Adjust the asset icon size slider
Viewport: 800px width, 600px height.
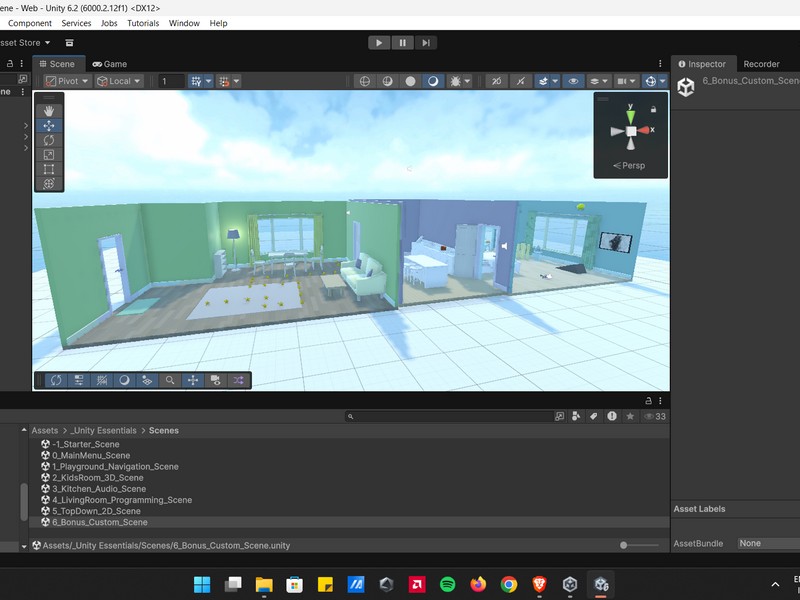point(625,545)
